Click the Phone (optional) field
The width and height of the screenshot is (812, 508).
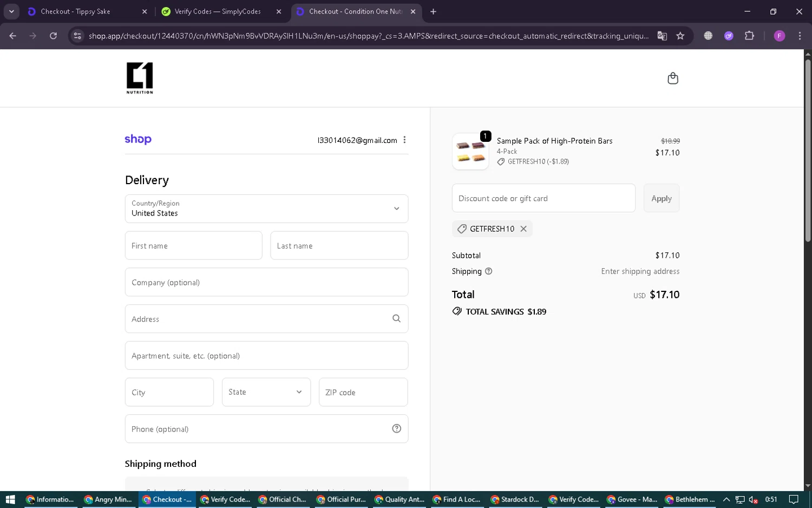pyautogui.click(x=266, y=428)
